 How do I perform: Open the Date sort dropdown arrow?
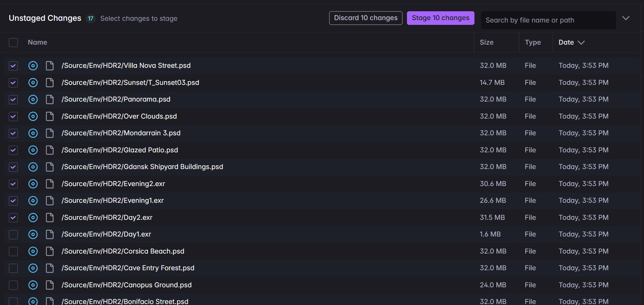click(x=581, y=43)
